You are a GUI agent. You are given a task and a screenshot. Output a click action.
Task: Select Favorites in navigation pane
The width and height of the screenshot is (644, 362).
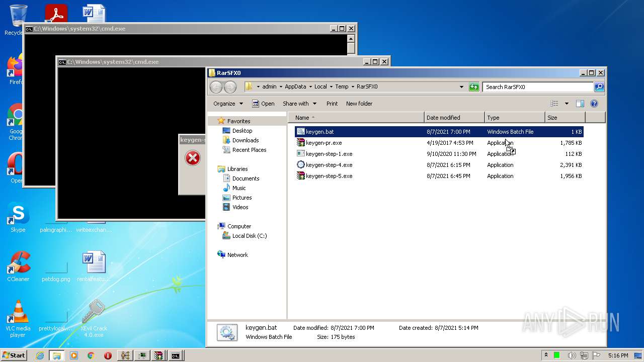(238, 121)
